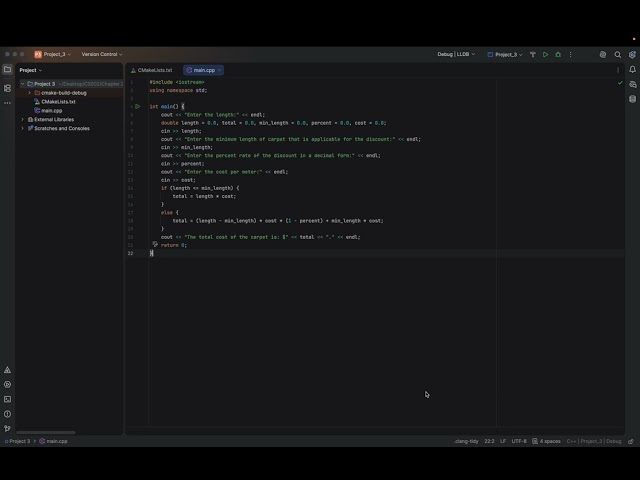Image resolution: width=640 pixels, height=480 pixels.
Task: Click the 'using namespace std;' line
Action: 178,90
